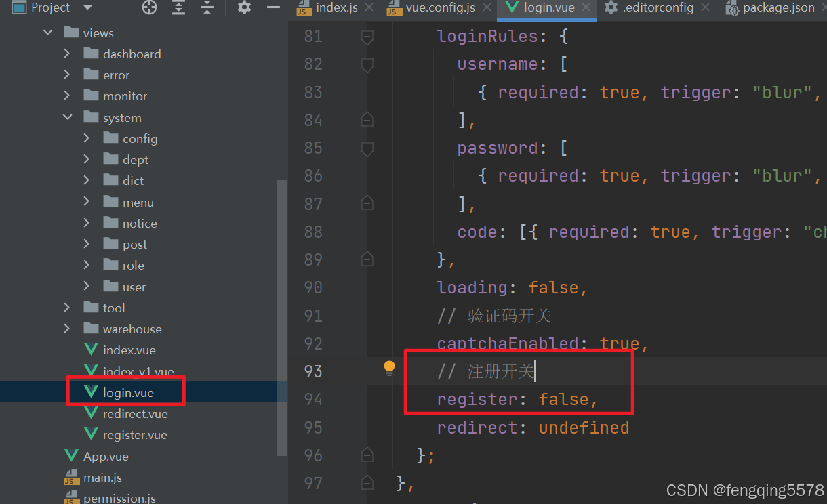827x504 pixels.
Task: Select the system folder
Action: (x=122, y=117)
